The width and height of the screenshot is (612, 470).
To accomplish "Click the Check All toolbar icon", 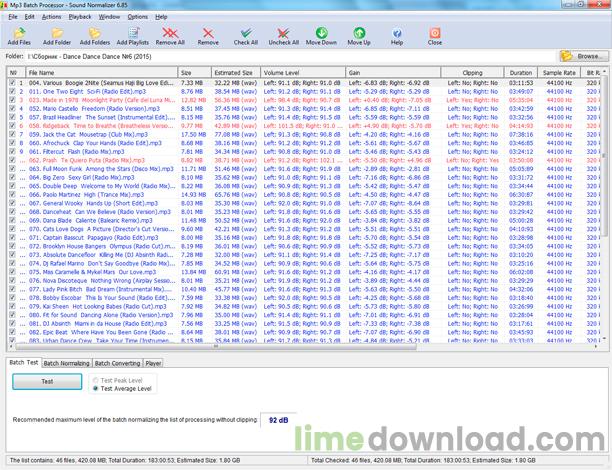I will point(246,36).
